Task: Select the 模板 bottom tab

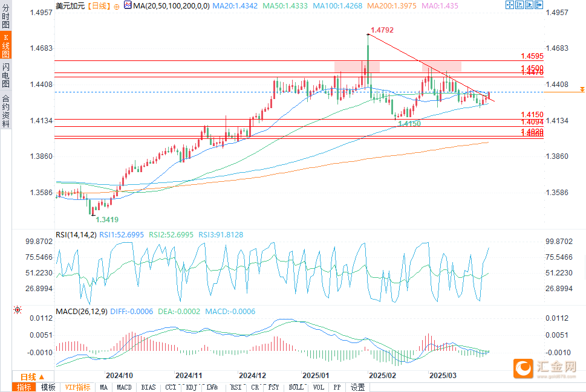Action: pyautogui.click(x=48, y=387)
